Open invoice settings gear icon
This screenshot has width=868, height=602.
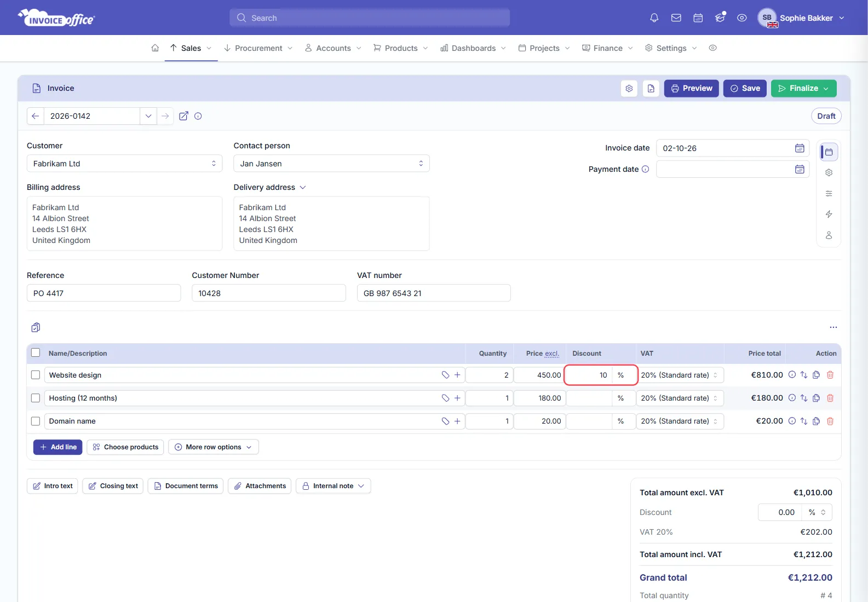click(x=629, y=88)
